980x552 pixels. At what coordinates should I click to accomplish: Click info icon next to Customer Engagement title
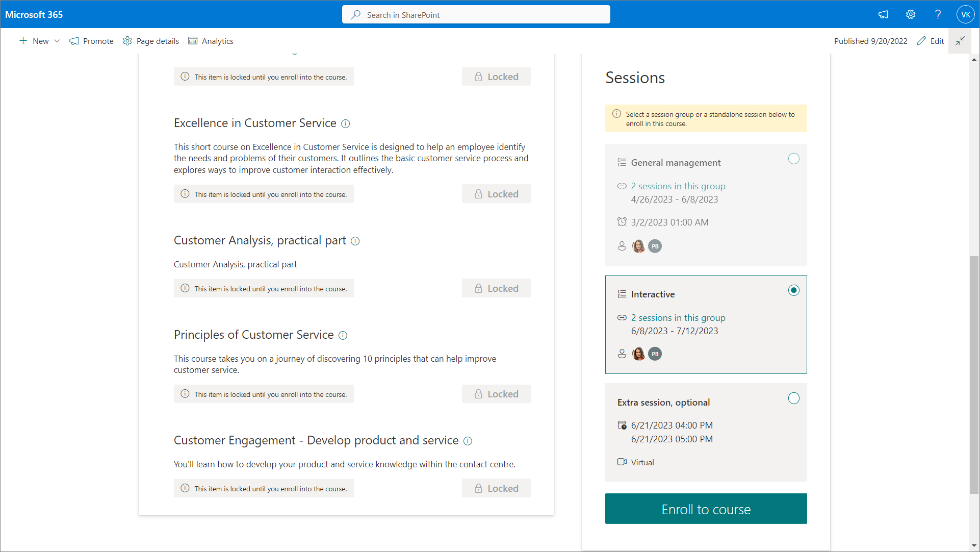[x=468, y=441]
